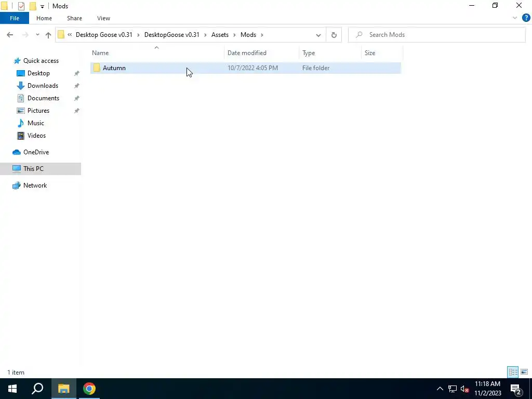Open the notification Action Center

515,389
